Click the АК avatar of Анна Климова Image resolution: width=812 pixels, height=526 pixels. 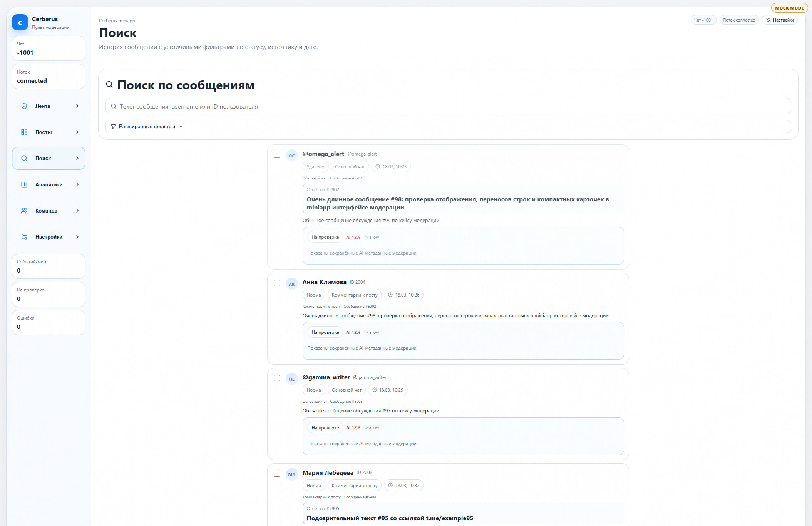(291, 284)
